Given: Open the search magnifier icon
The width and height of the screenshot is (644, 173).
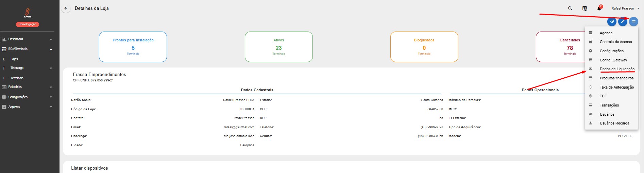Looking at the screenshot, I should pyautogui.click(x=570, y=8).
